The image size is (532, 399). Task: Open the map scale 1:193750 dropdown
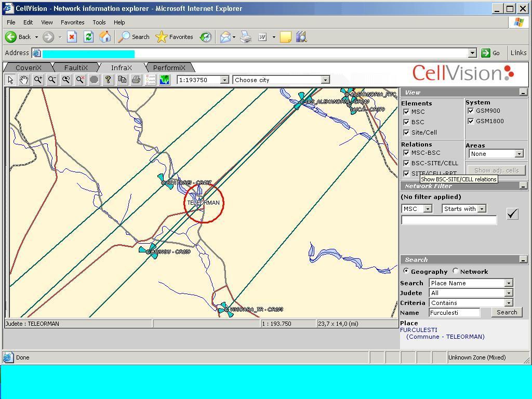[x=224, y=80]
